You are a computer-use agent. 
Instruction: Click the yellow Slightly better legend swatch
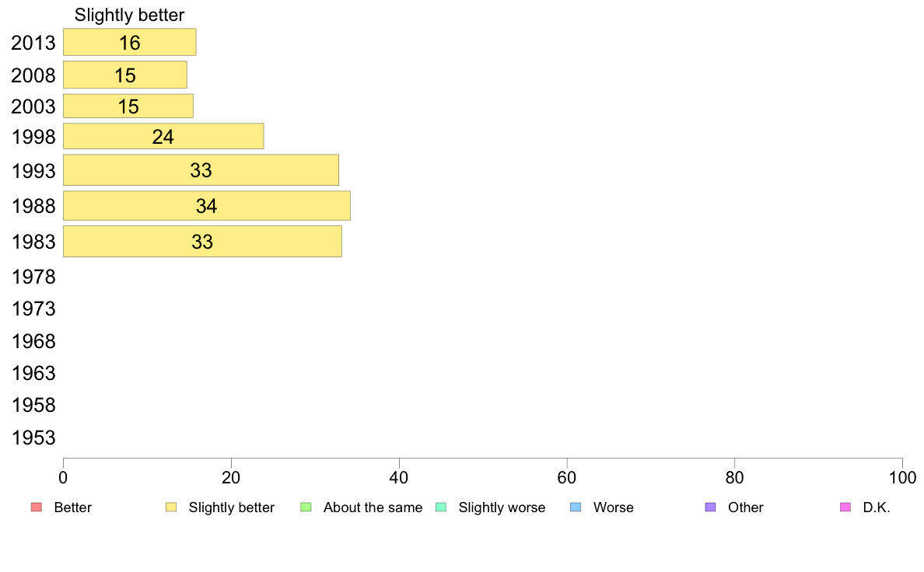pos(171,507)
